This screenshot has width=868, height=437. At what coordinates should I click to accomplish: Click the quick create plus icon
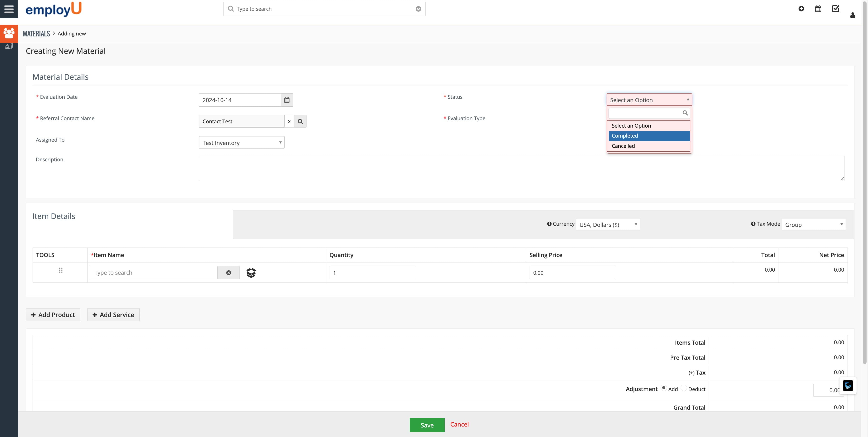(801, 9)
